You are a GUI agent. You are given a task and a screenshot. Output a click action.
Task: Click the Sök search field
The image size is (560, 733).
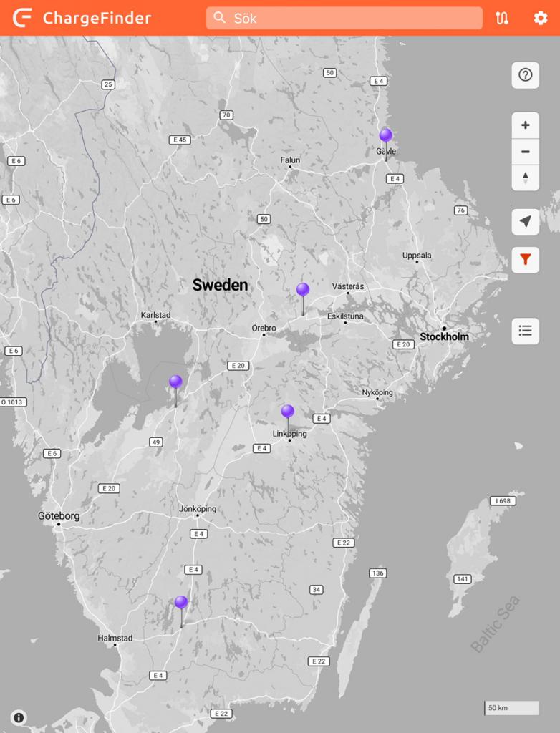(344, 18)
